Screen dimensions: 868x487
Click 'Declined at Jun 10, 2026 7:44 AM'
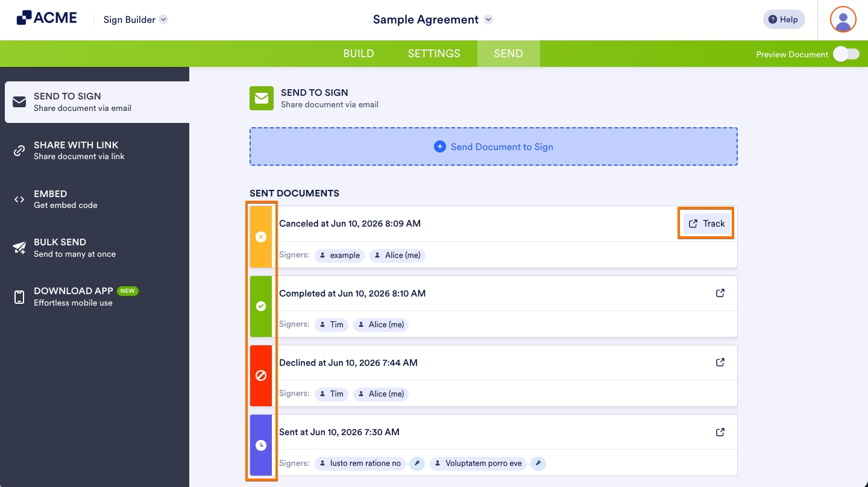348,363
